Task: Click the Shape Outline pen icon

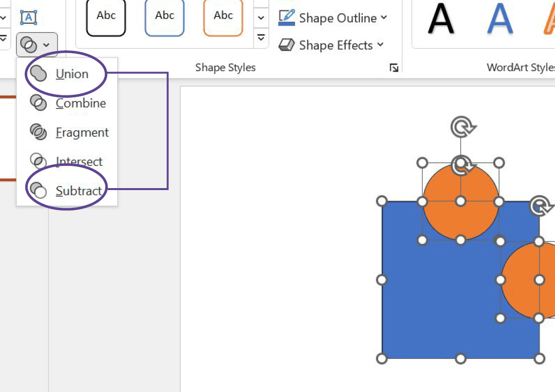Action: pyautogui.click(x=286, y=18)
